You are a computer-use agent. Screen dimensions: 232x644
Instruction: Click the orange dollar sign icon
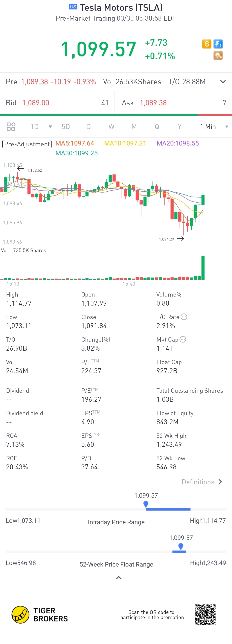click(x=207, y=44)
